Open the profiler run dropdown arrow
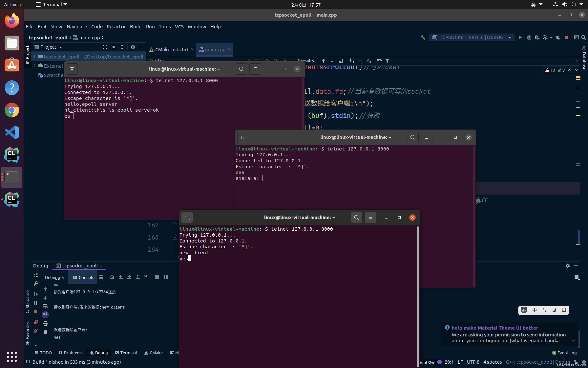The height and width of the screenshot is (368, 588). pos(551,38)
